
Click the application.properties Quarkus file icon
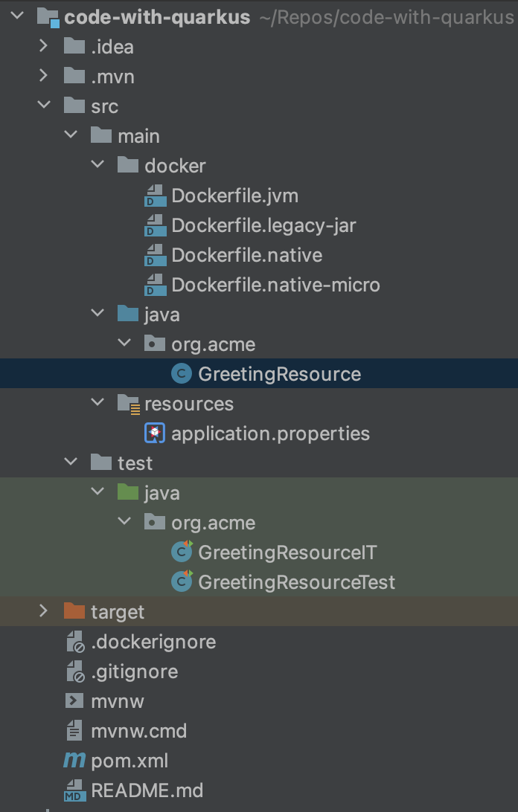coord(155,433)
